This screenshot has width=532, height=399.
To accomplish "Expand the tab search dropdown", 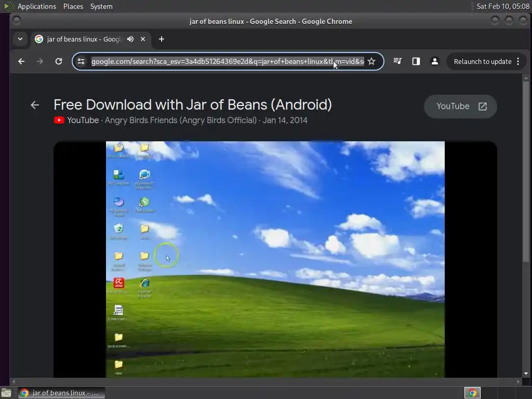I will tap(20, 39).
